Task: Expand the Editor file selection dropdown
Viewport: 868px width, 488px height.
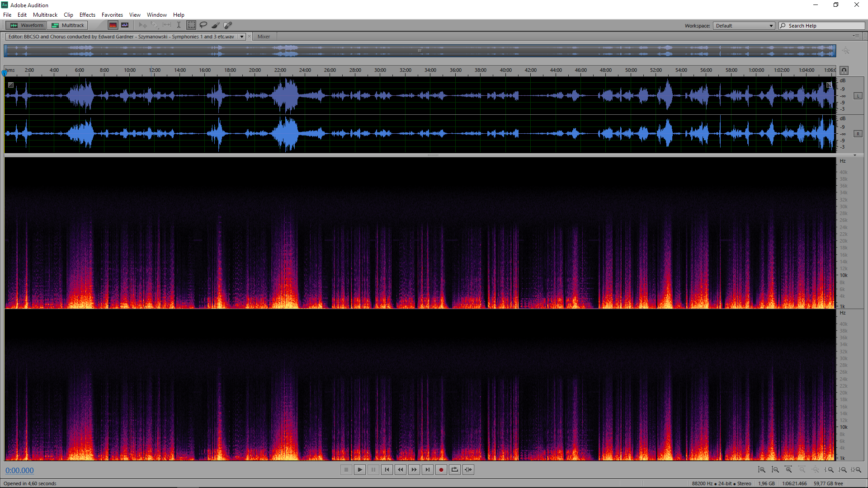Action: (x=242, y=37)
